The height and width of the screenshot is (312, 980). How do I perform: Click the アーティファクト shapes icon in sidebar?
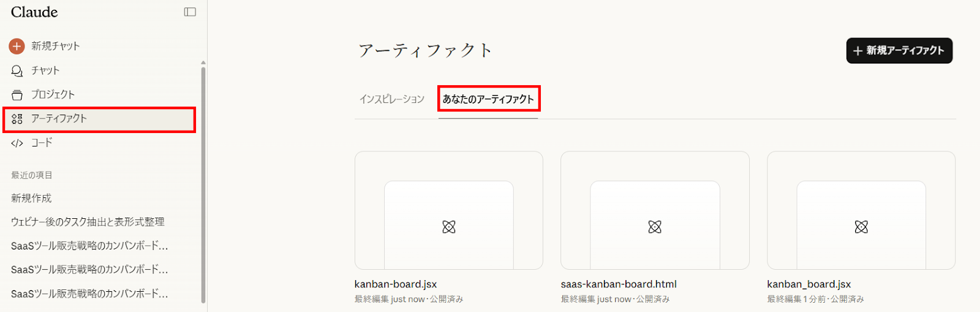pyautogui.click(x=17, y=119)
